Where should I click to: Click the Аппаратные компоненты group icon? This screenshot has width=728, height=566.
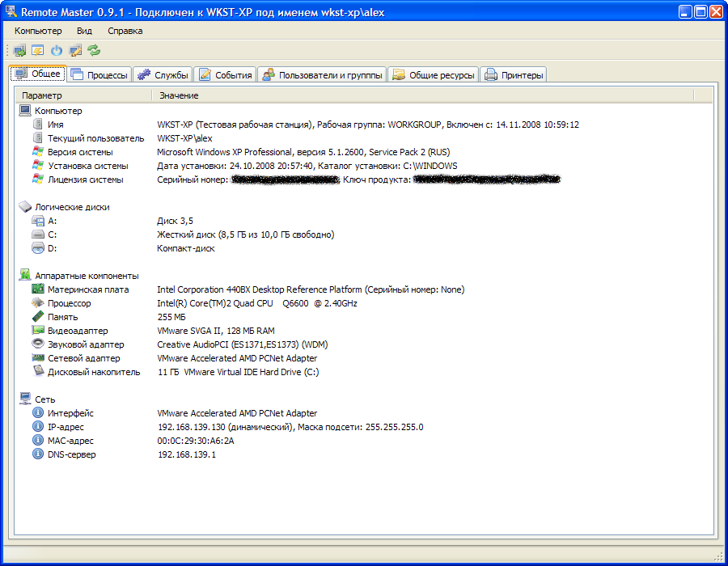coord(25,275)
